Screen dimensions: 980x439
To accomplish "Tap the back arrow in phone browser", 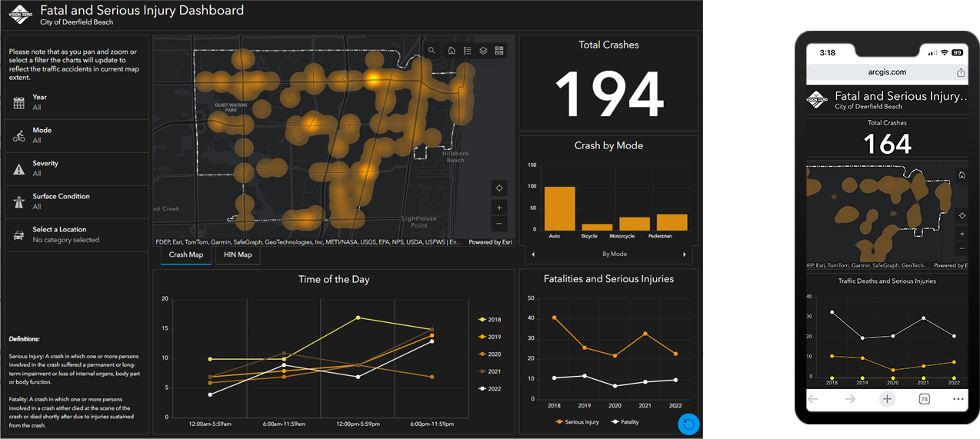I will pos(813,399).
